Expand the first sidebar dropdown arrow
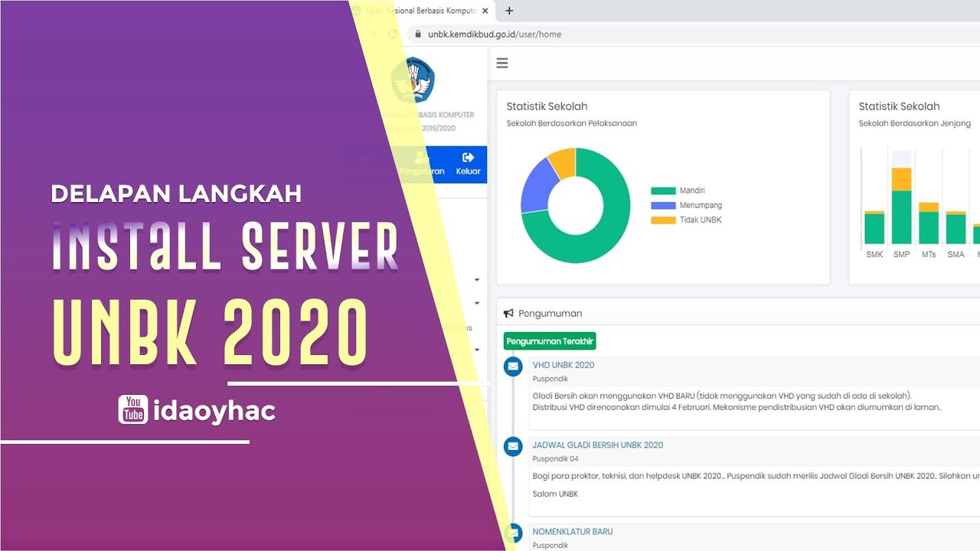 (477, 280)
